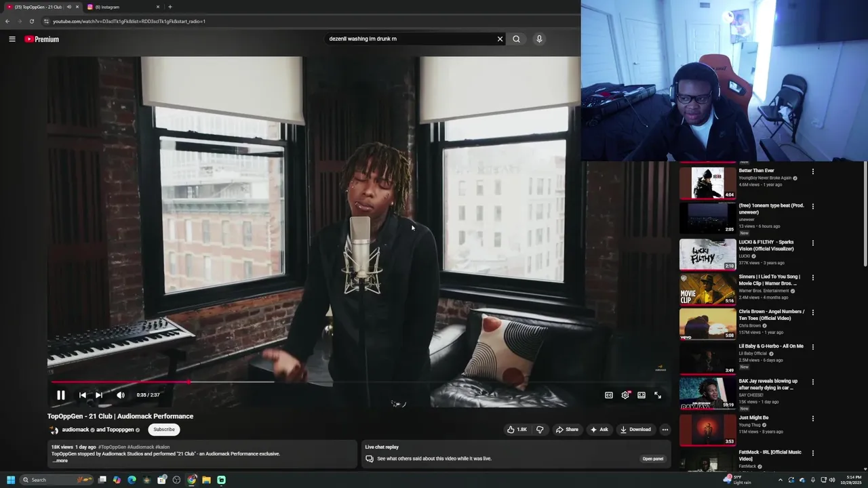The height and width of the screenshot is (488, 868).
Task: Open options for Just Might Be video
Action: (x=812, y=418)
